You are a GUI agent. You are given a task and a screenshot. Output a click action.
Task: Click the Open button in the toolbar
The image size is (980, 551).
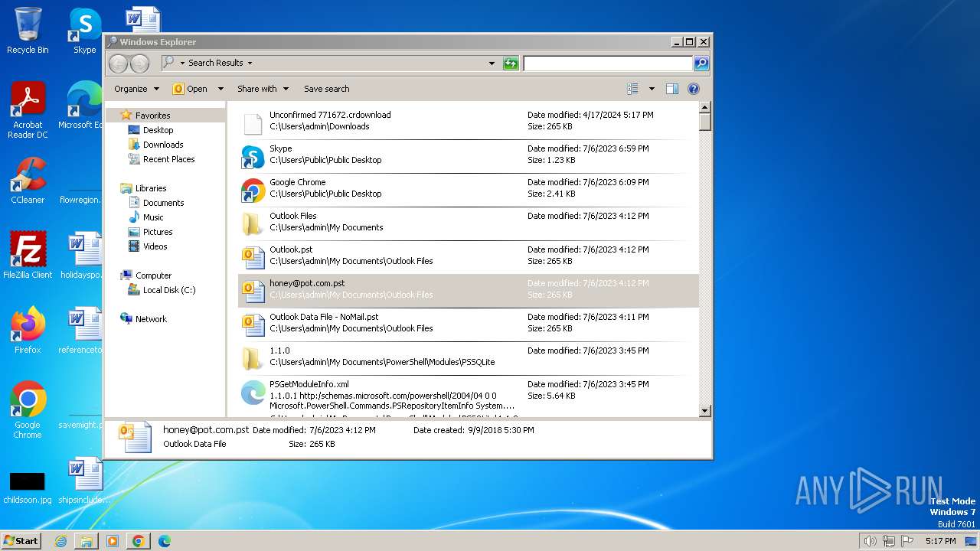[x=191, y=89]
